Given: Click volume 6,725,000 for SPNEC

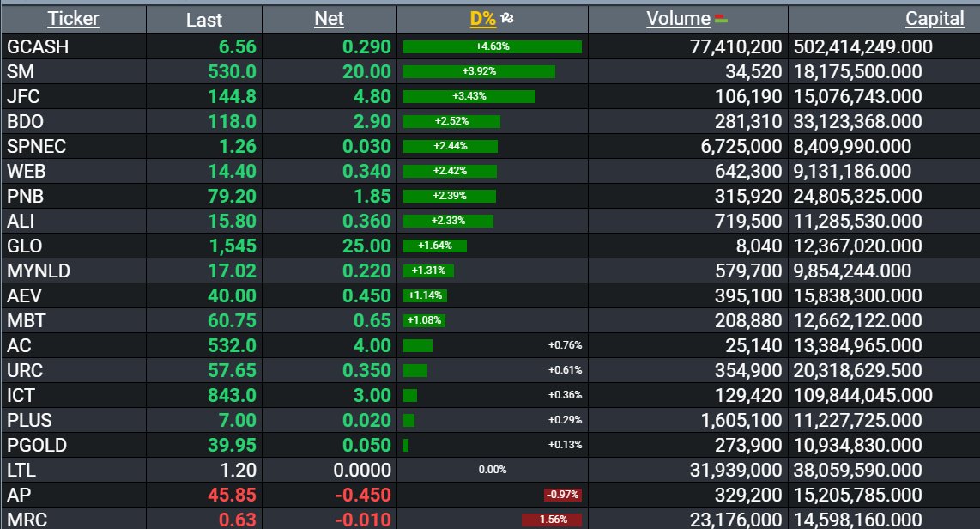Looking at the screenshot, I should point(741,146).
